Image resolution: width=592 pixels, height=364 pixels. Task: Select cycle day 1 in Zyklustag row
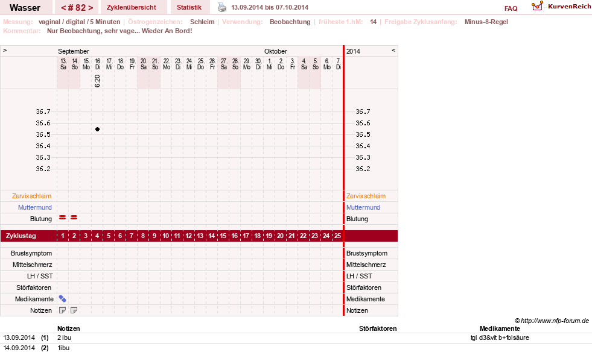pos(63,236)
